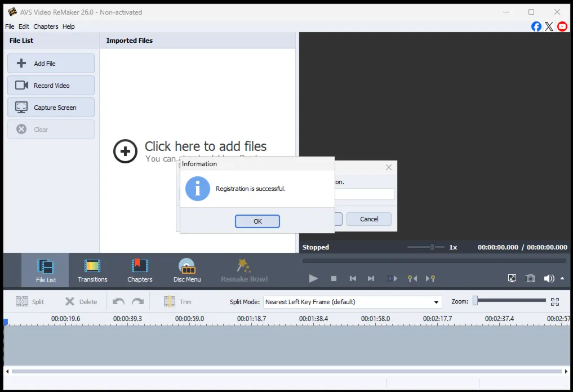Click the Stopped status text
Viewport: 573px width, 392px height.
[316, 247]
